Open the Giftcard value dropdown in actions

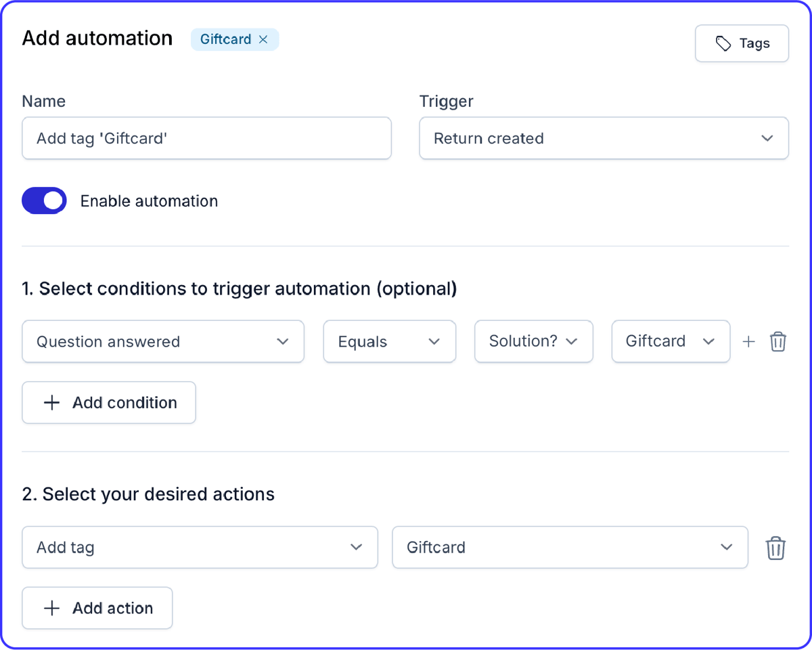pos(570,547)
